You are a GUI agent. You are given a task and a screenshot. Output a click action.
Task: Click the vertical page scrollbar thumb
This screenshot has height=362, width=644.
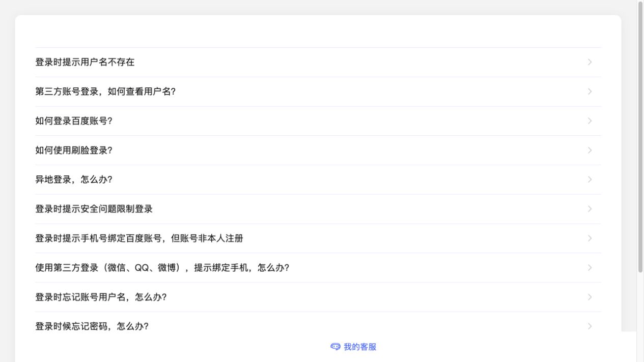tap(640, 137)
